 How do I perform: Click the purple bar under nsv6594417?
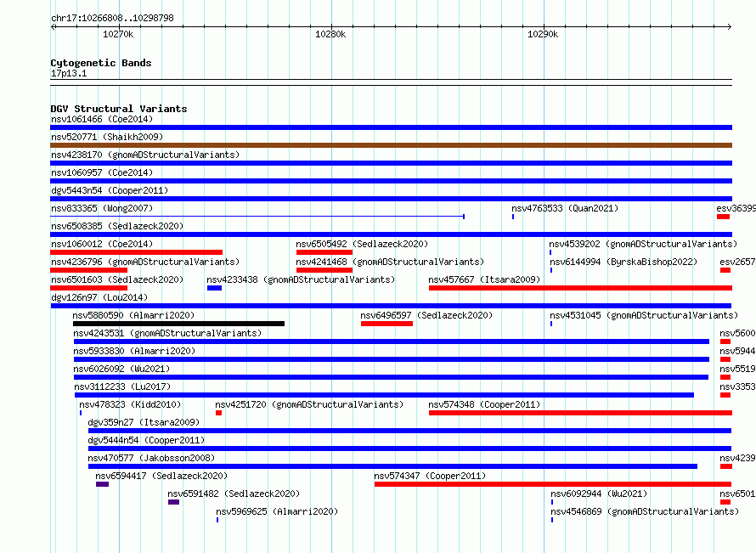point(102,484)
